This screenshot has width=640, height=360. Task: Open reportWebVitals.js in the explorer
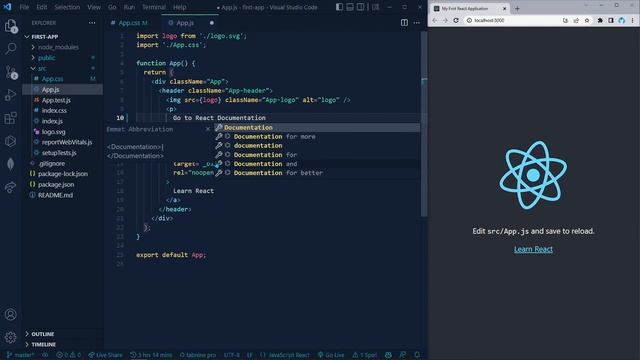click(67, 142)
